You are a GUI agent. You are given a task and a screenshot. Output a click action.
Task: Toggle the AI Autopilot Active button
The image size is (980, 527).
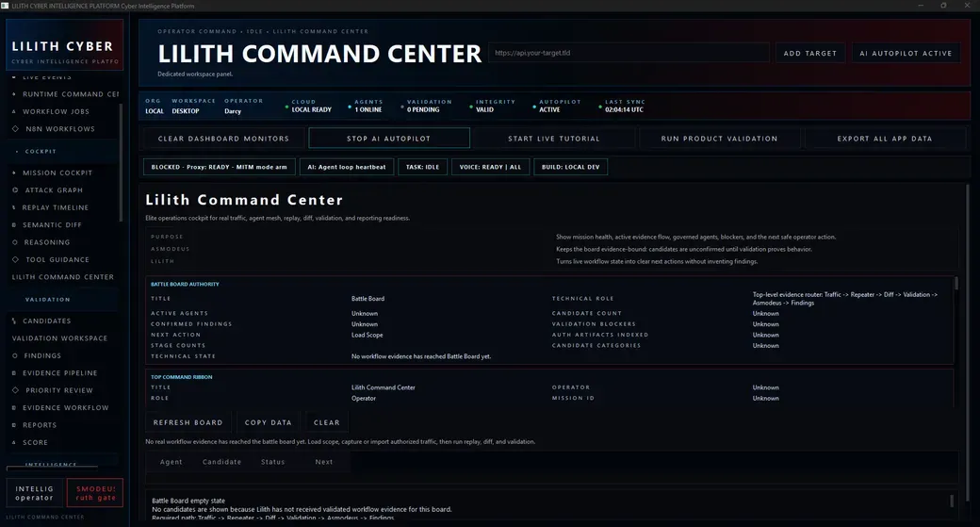pos(906,53)
